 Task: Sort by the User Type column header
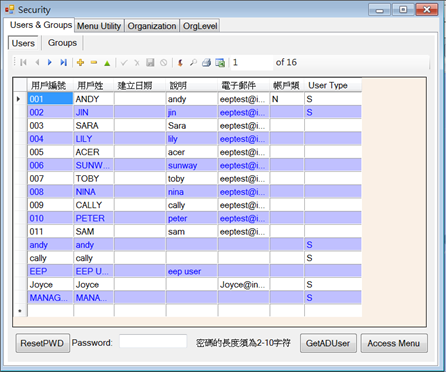pos(333,85)
